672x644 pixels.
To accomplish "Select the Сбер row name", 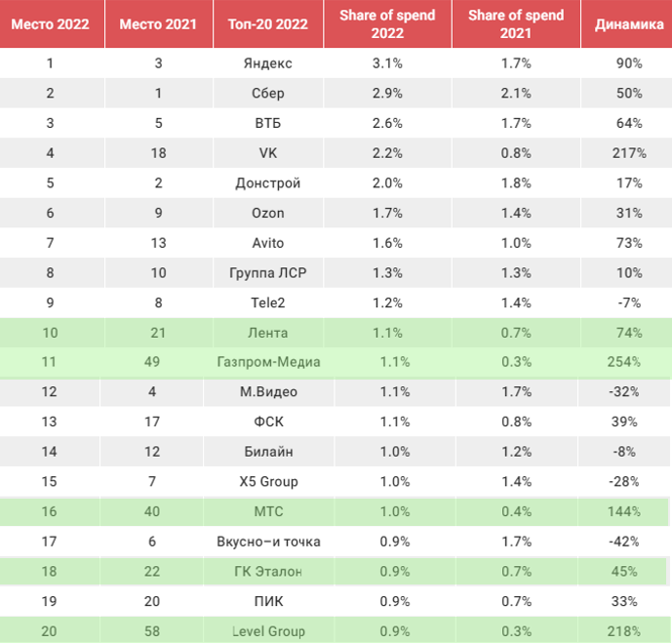I will coord(268,94).
